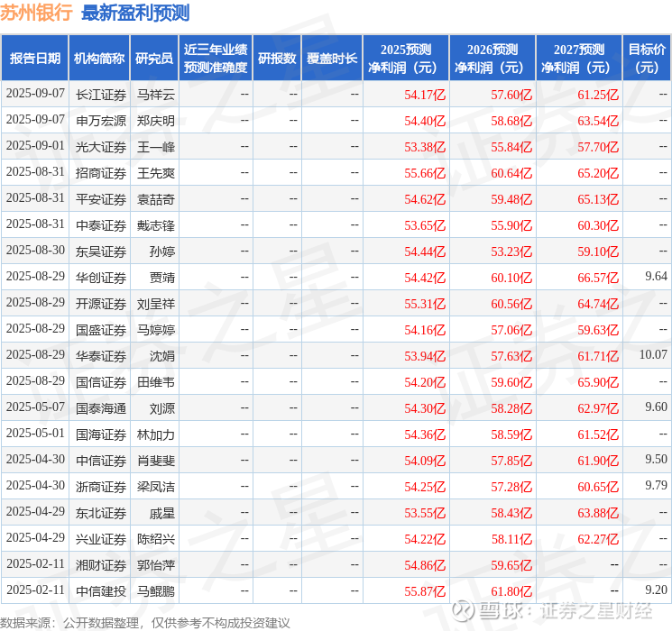This screenshot has width=672, height=631.
Task: Select the 中信建投 institution cell
Action: (101, 591)
